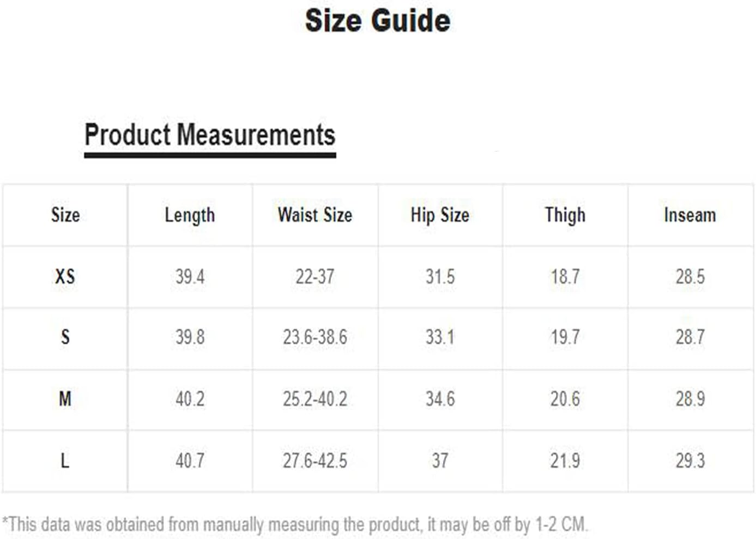The width and height of the screenshot is (756, 539).
Task: Select the L size row label
Action: [65, 461]
